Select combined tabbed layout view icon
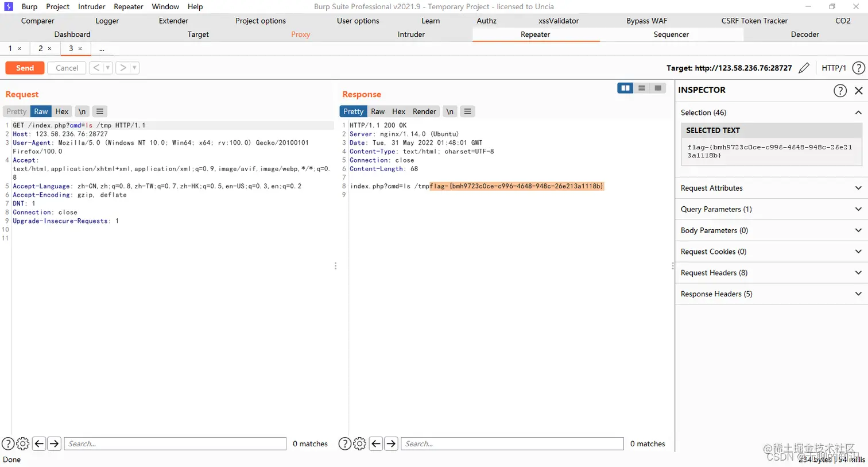The width and height of the screenshot is (868, 467). click(x=658, y=88)
